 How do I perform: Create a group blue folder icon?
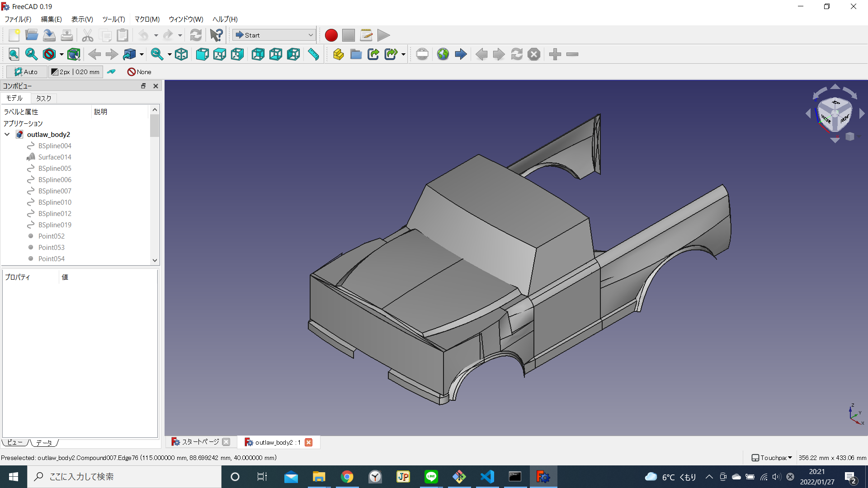point(356,54)
